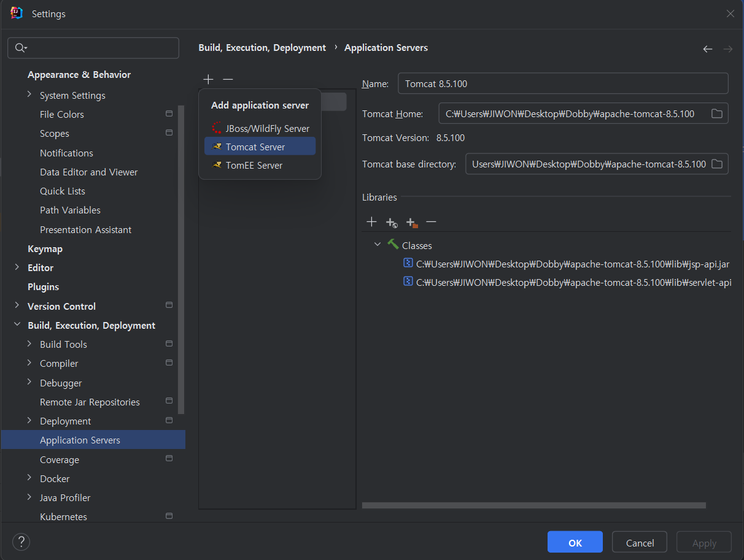
Task: Click the Cancel button
Action: [640, 542]
